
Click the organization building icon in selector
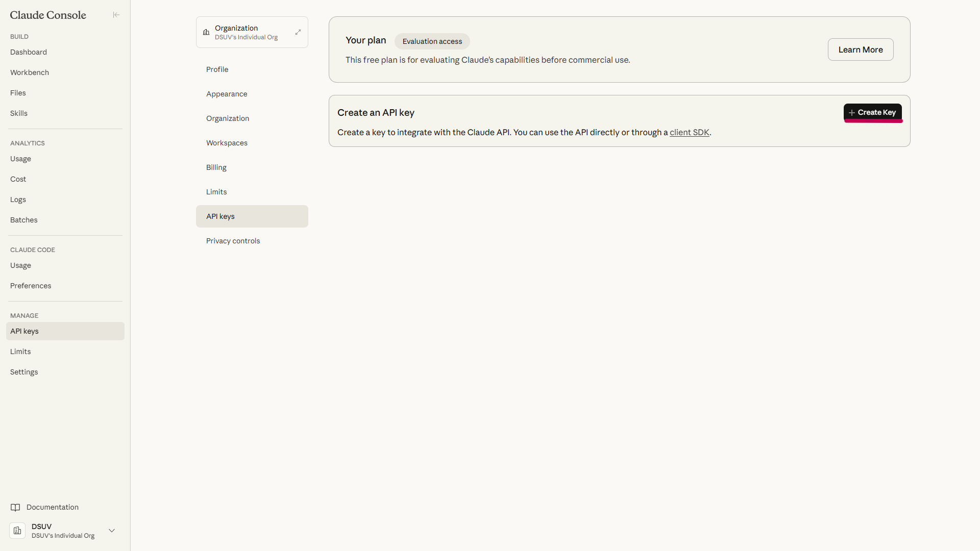pyautogui.click(x=206, y=32)
